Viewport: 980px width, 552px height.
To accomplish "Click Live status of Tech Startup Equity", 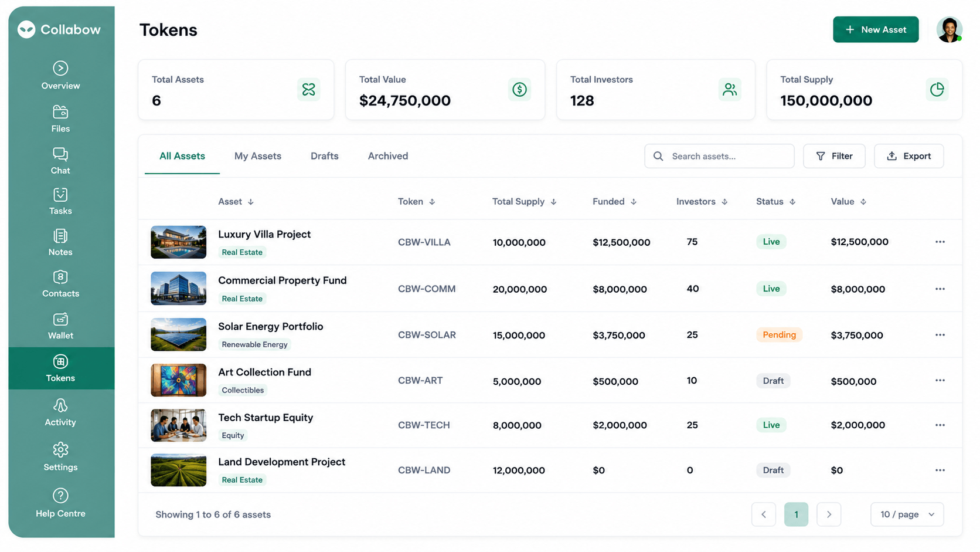I will point(771,425).
